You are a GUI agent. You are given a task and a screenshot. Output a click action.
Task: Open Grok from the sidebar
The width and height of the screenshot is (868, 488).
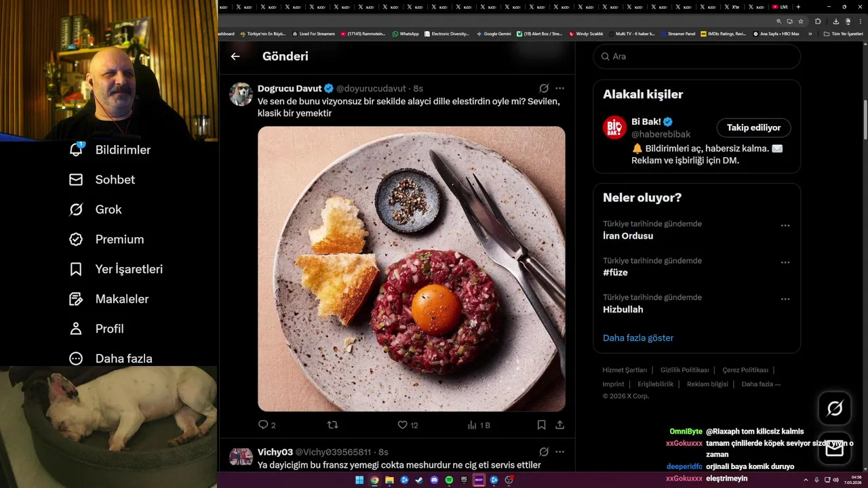(x=95, y=209)
